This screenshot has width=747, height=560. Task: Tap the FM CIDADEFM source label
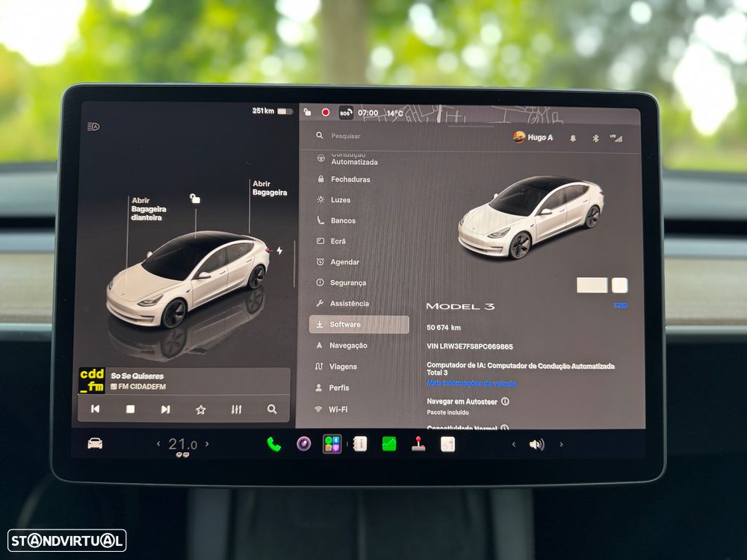point(138,387)
